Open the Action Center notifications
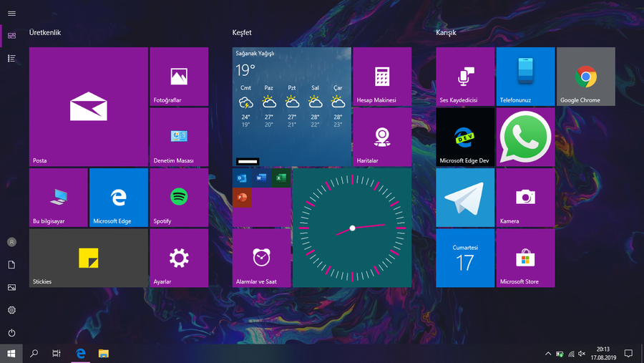The height and width of the screenshot is (363, 644). tap(628, 354)
